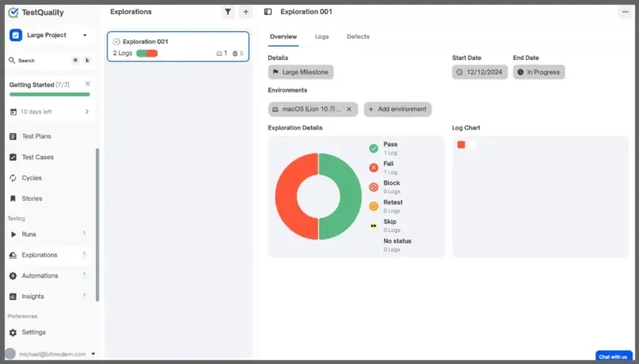Click the sidebar search magnifier icon
The height and width of the screenshot is (364, 639).
(x=11, y=61)
